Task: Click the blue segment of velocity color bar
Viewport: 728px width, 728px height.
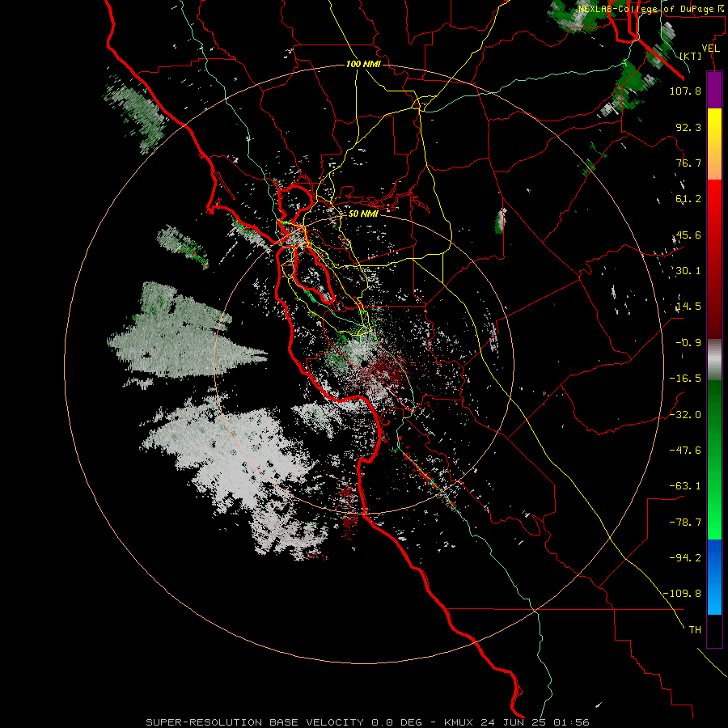Action: click(714, 577)
